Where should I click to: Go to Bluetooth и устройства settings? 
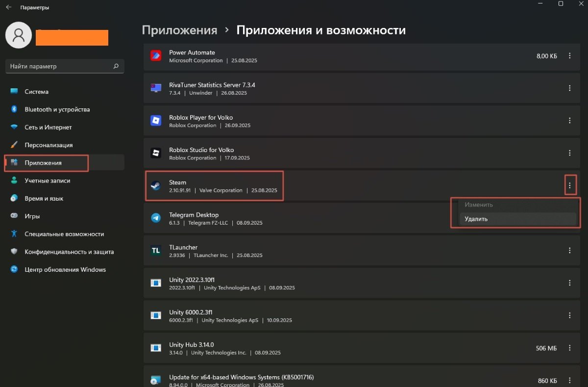click(x=57, y=109)
